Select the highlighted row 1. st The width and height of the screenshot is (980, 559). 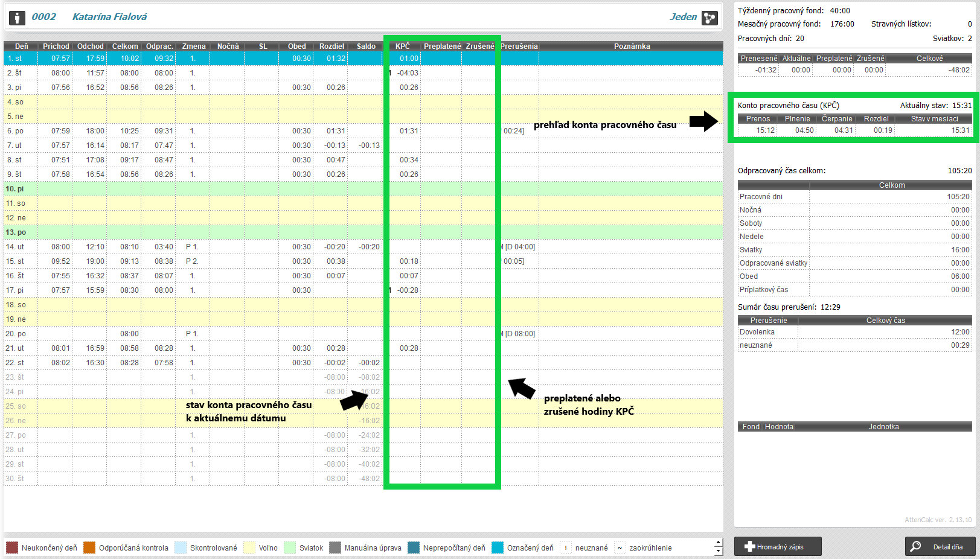point(181,59)
